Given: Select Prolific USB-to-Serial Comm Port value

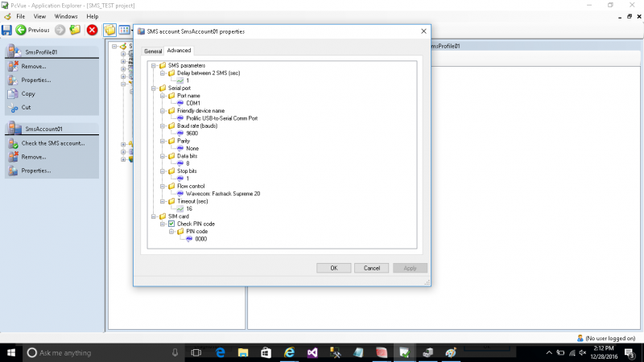Looking at the screenshot, I should 222,118.
